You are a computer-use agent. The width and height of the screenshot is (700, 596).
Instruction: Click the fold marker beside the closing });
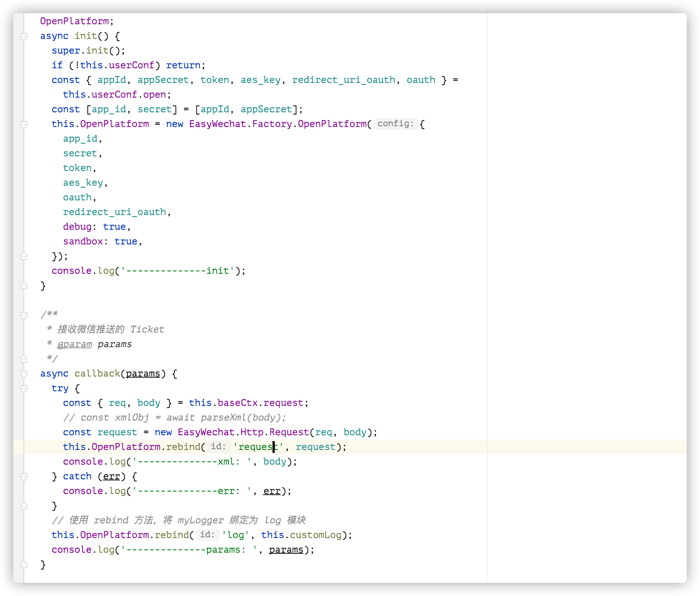pos(24,256)
